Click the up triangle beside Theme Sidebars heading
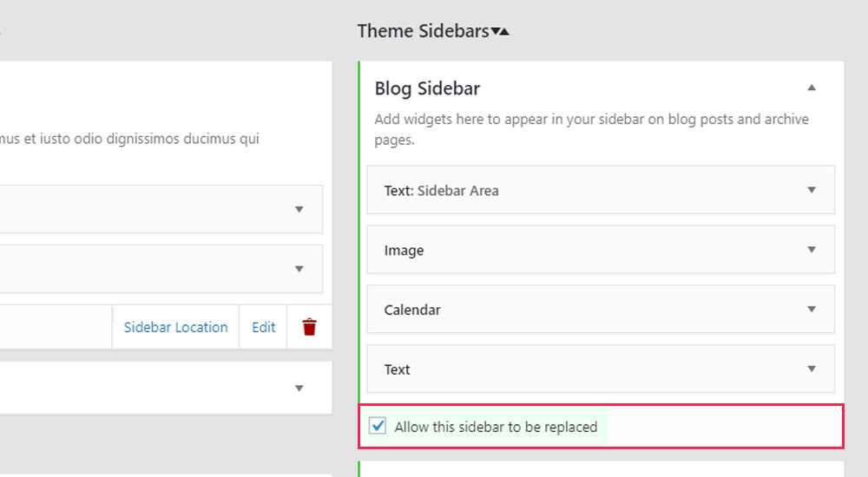 click(x=504, y=31)
